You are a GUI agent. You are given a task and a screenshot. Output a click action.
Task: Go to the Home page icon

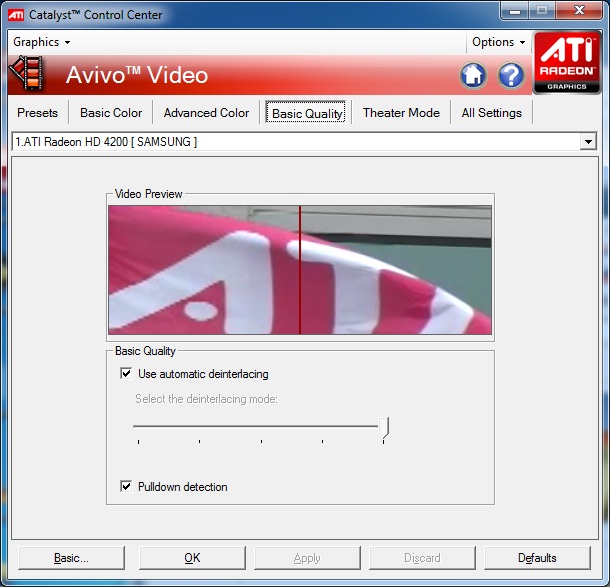[x=473, y=75]
